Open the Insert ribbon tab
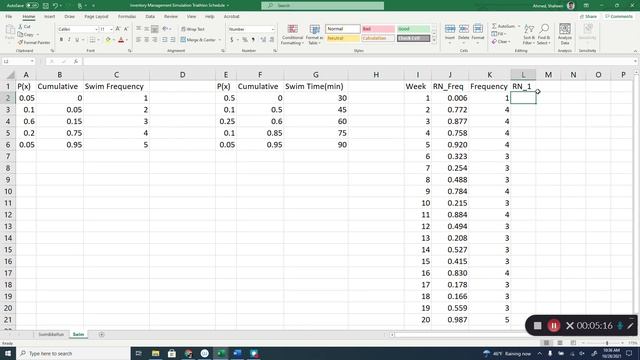 [x=49, y=16]
